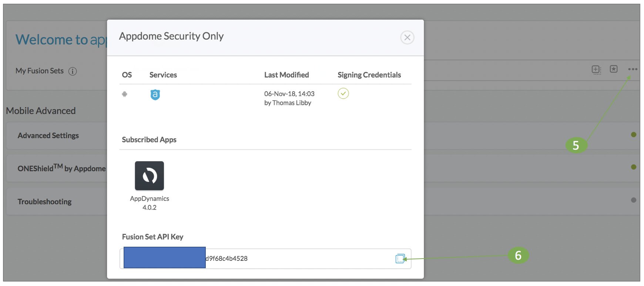Toggle the green dot on ONEShield row
The height and width of the screenshot is (286, 644).
[x=634, y=167]
